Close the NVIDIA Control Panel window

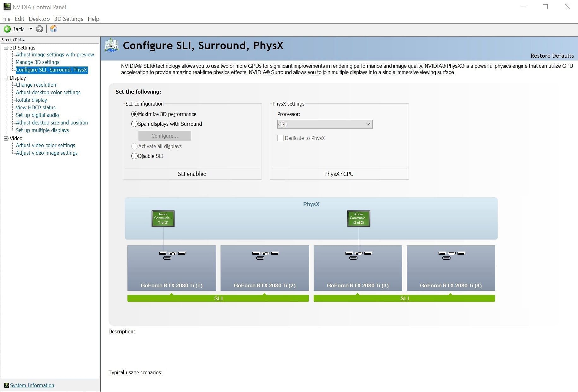tap(568, 7)
